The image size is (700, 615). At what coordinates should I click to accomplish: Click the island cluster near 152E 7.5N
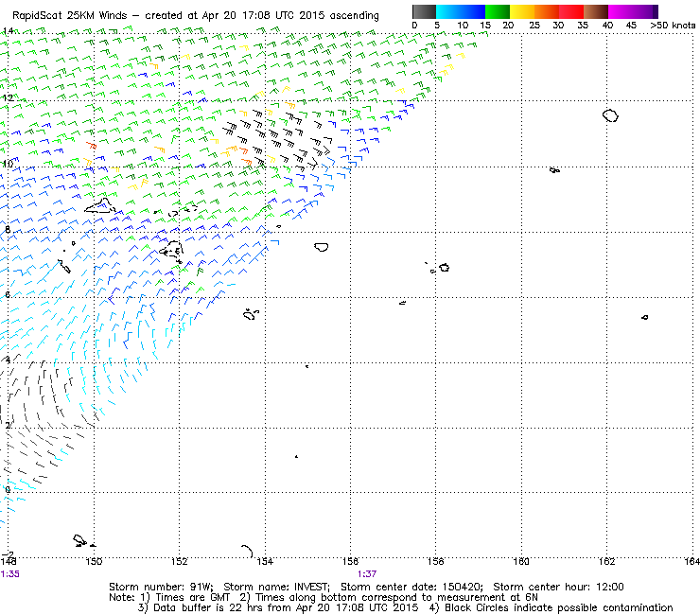pyautogui.click(x=172, y=250)
